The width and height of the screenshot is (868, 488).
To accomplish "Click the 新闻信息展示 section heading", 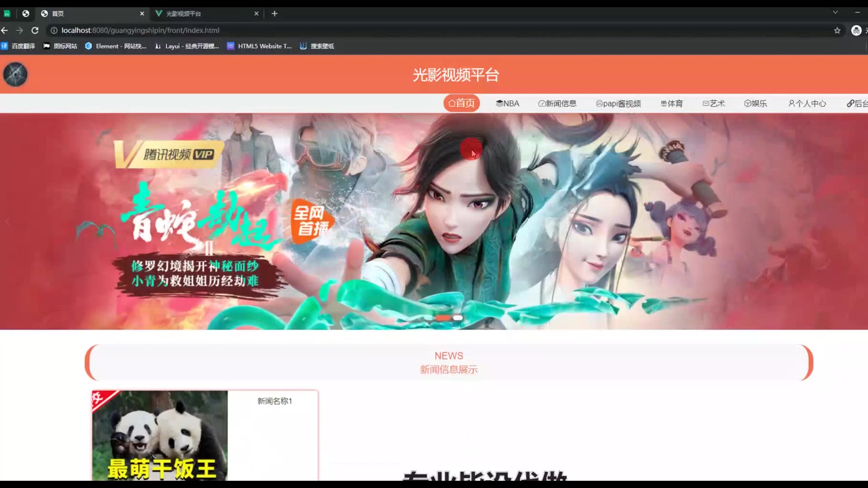I will click(448, 370).
